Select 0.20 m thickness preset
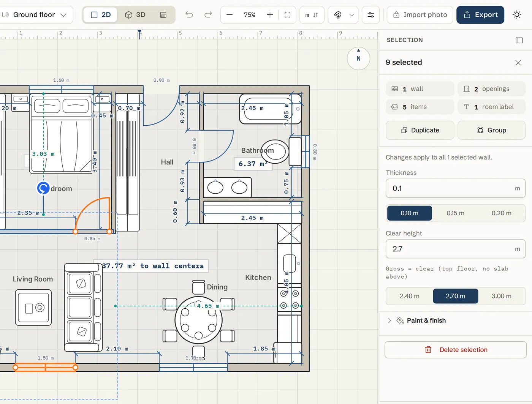The height and width of the screenshot is (404, 532). click(x=501, y=213)
